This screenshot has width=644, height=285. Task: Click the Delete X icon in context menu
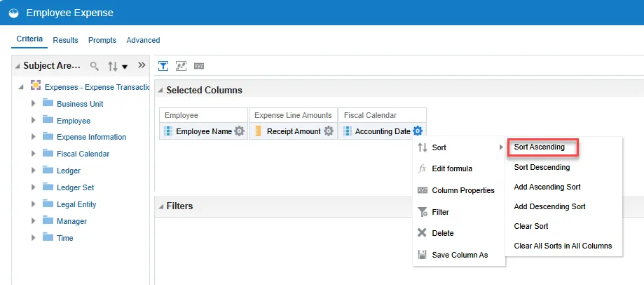tap(422, 233)
